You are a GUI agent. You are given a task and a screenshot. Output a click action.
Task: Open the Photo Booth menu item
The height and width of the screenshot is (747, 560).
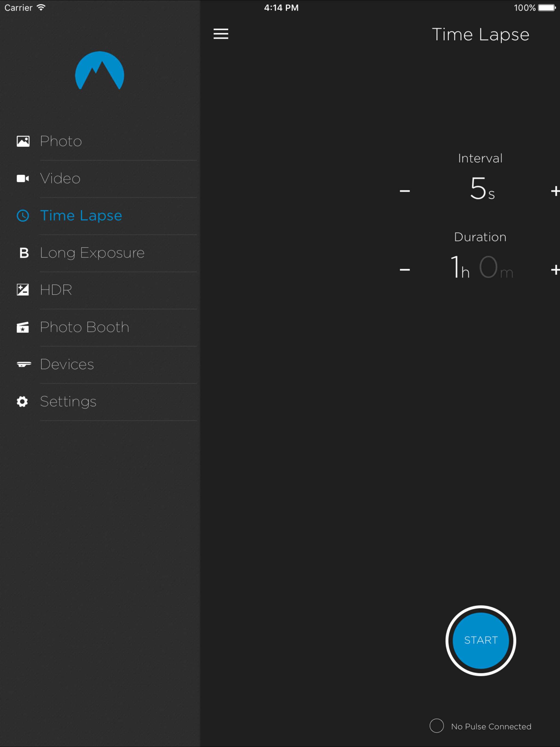point(84,327)
